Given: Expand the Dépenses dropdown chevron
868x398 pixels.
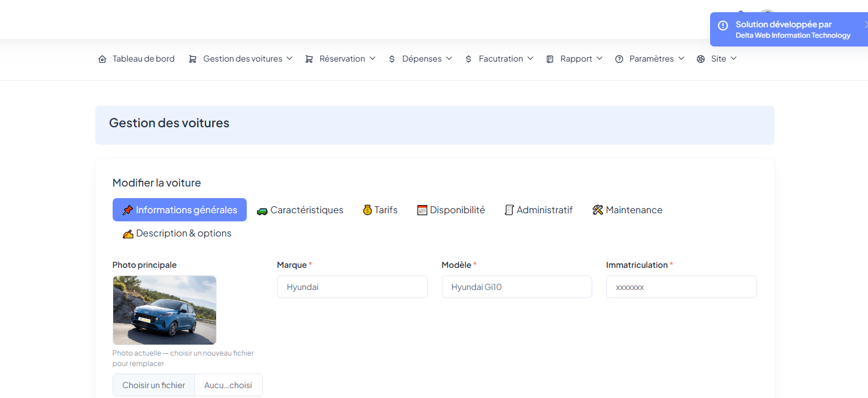Looking at the screenshot, I should (449, 59).
